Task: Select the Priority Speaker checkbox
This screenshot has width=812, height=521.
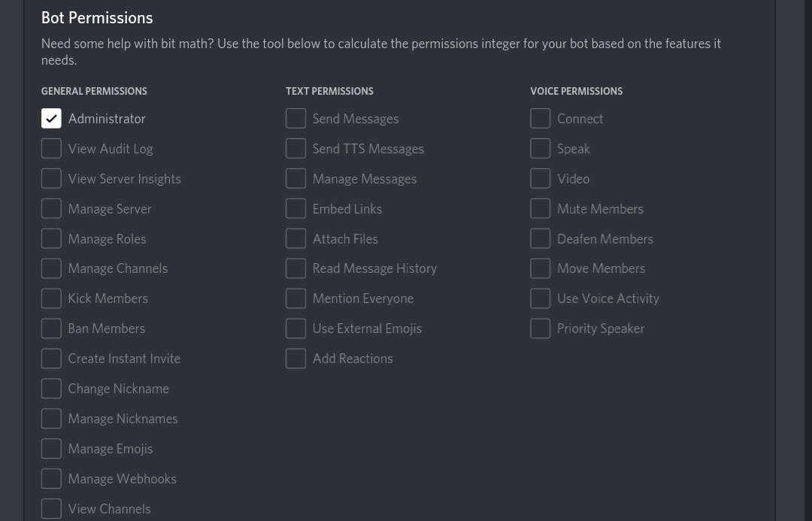Action: tap(540, 329)
